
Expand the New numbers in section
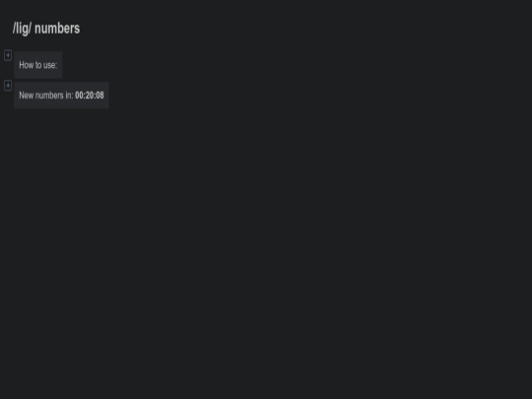(8, 86)
